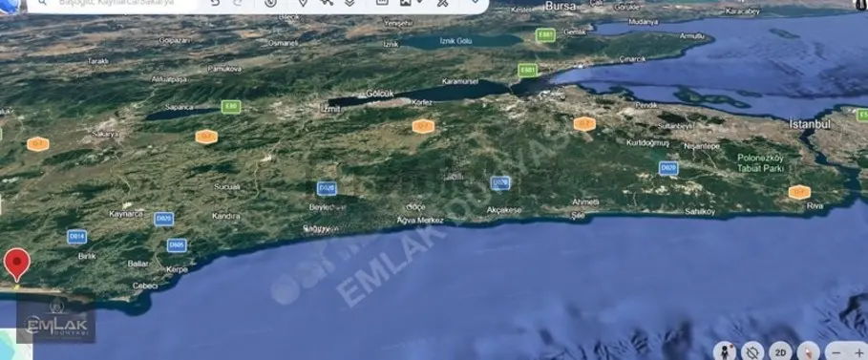Select the Sakarya place label
The width and height of the screenshot is (868, 360).
tap(105, 134)
